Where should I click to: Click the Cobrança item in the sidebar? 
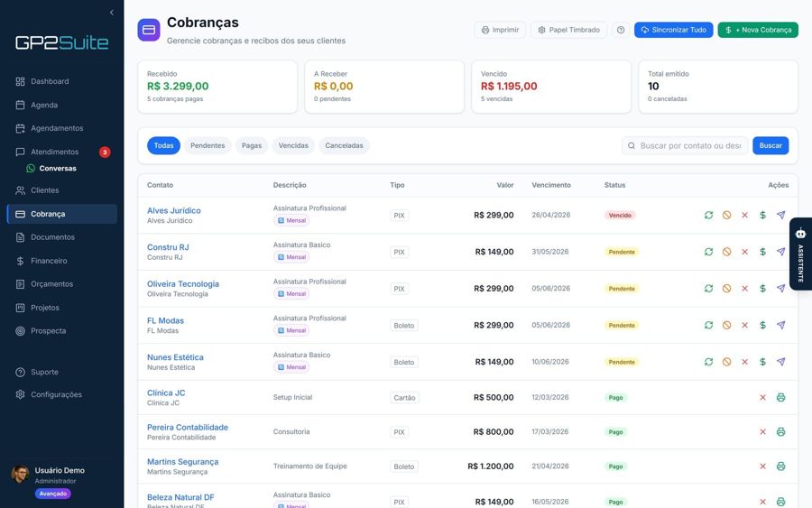coord(61,214)
